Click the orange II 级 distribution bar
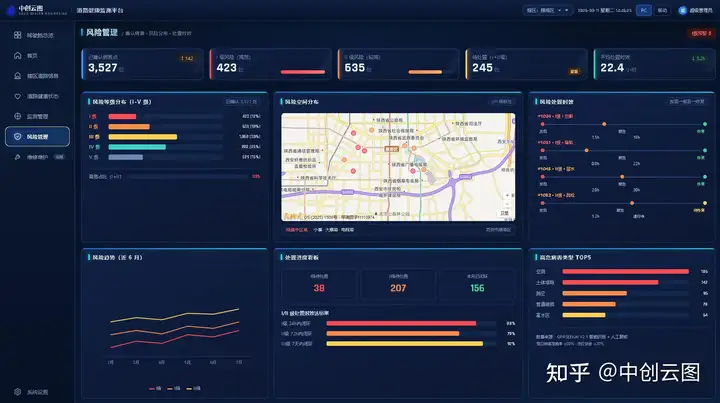 129,127
